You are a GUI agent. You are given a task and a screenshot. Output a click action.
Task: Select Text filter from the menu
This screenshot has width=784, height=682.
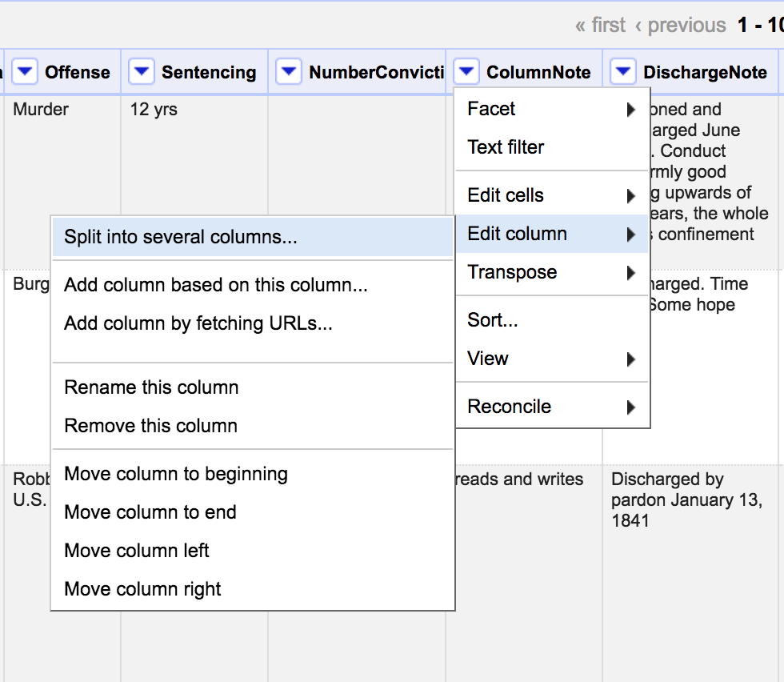pyautogui.click(x=506, y=147)
